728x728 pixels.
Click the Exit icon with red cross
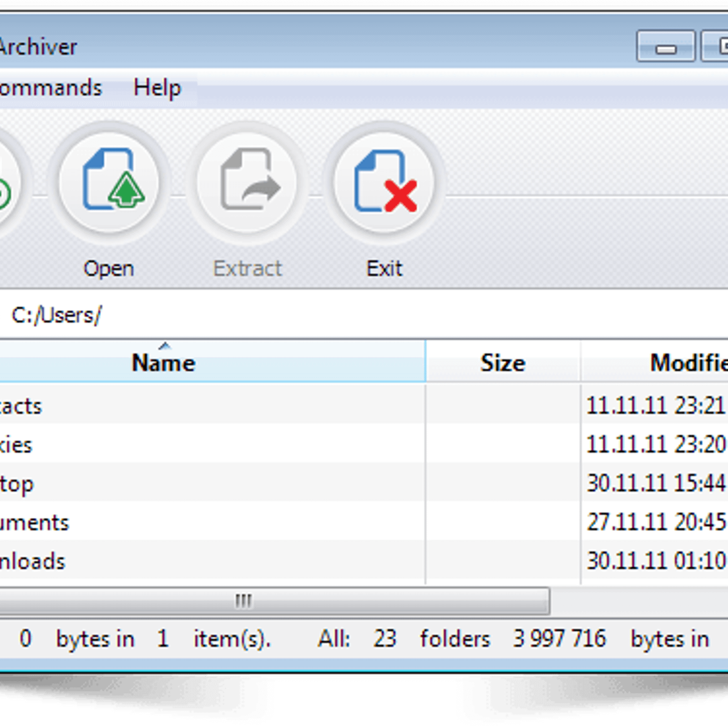click(384, 182)
